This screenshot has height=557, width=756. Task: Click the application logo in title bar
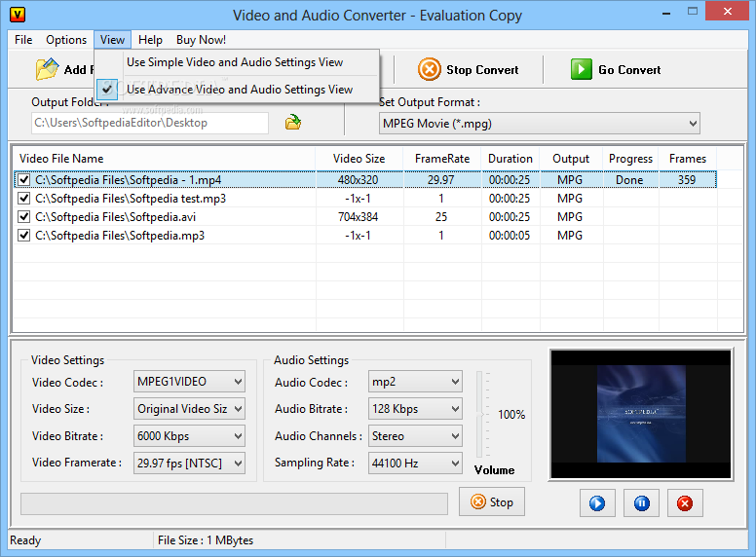point(18,15)
